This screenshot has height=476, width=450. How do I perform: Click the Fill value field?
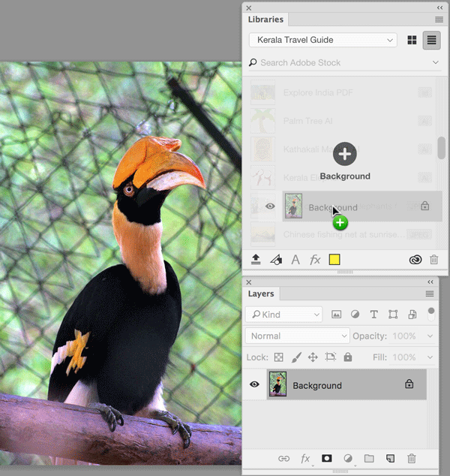pos(404,357)
